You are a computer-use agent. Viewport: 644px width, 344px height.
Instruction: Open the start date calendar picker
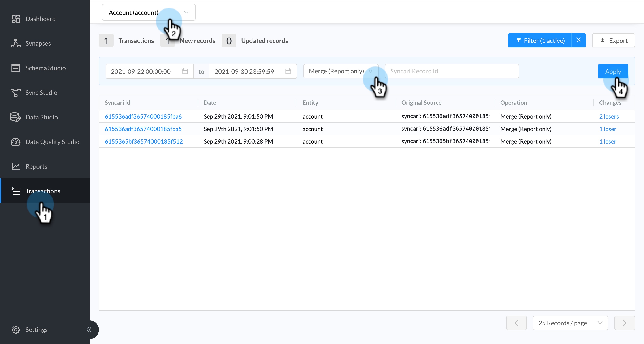coord(185,71)
